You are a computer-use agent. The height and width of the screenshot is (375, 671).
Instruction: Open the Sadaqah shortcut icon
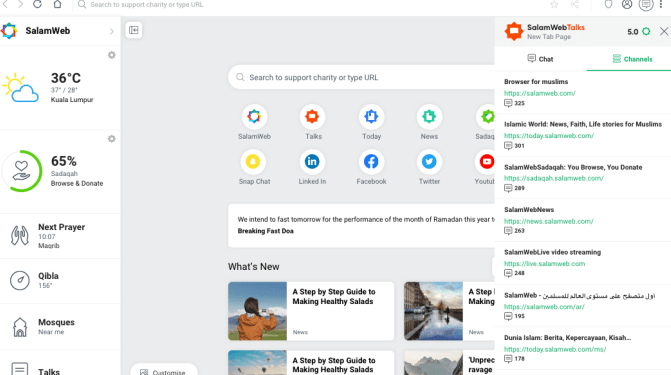(485, 116)
